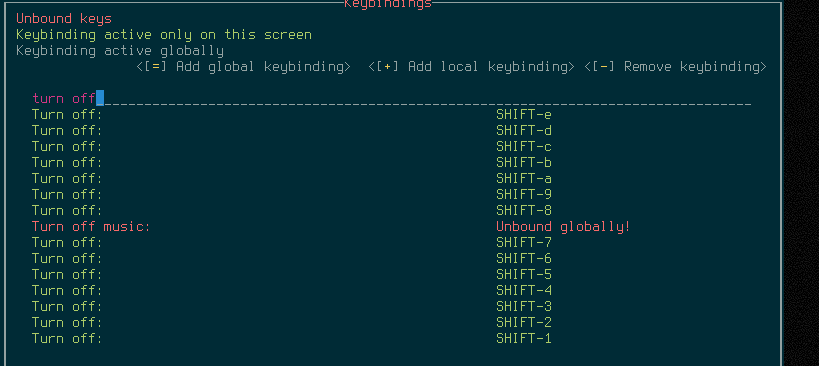819x366 pixels.
Task: Click the 'Unbound globally!' status text
Action: pyautogui.click(x=563, y=227)
